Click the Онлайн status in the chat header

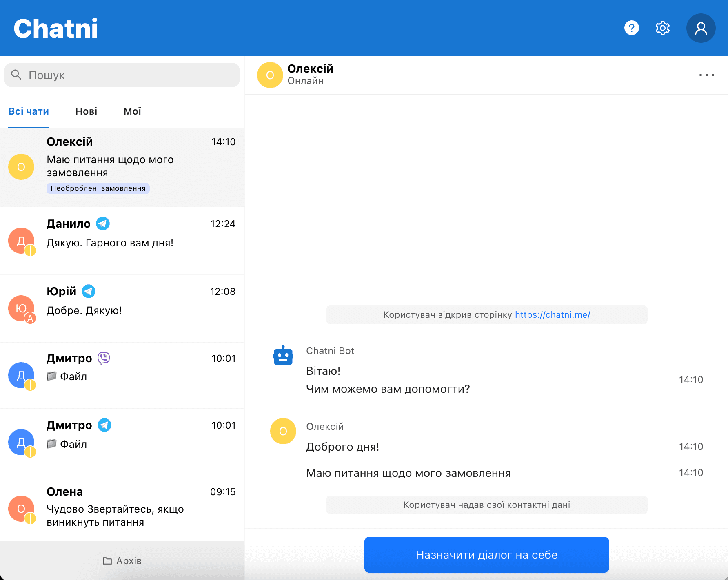(306, 81)
